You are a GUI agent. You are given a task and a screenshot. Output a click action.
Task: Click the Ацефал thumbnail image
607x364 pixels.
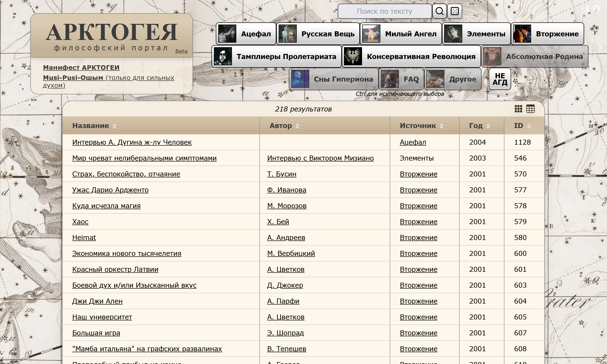[x=227, y=34]
